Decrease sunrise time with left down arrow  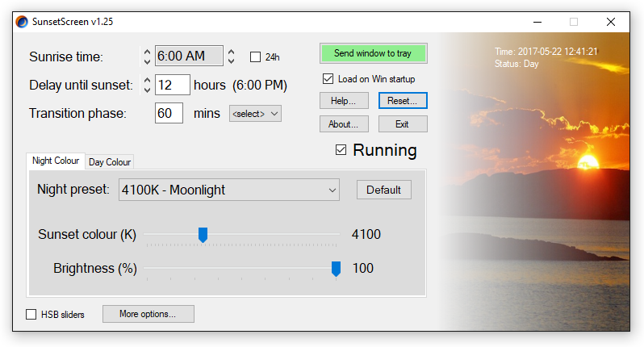[x=147, y=61]
